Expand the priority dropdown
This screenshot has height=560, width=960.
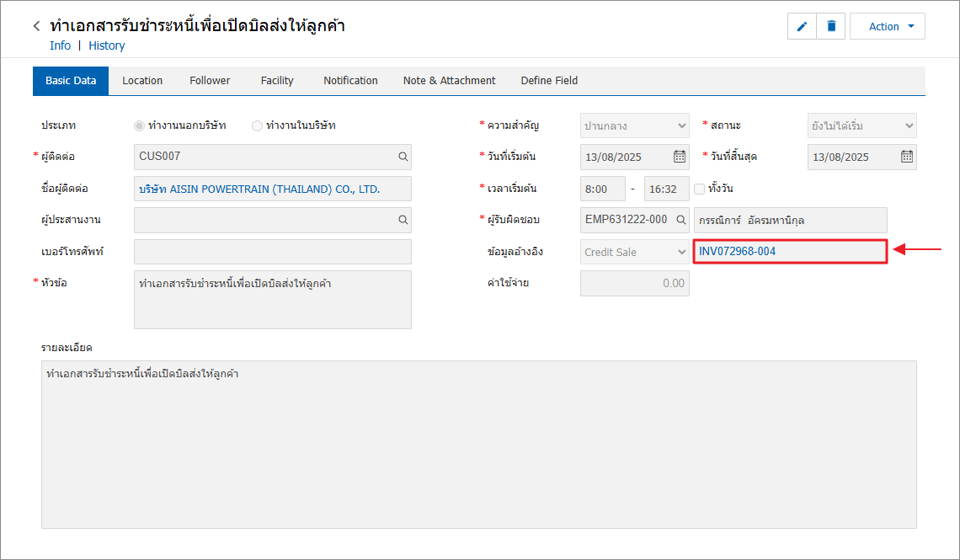click(x=634, y=125)
